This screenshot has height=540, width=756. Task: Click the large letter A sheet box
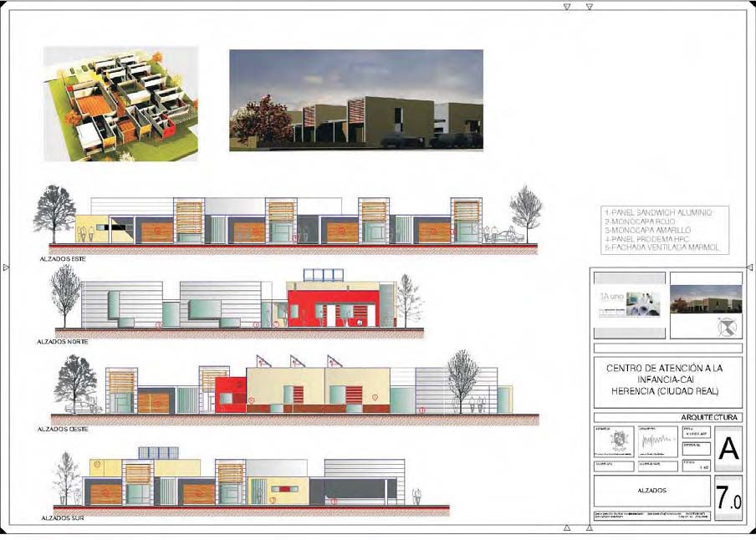tap(728, 450)
